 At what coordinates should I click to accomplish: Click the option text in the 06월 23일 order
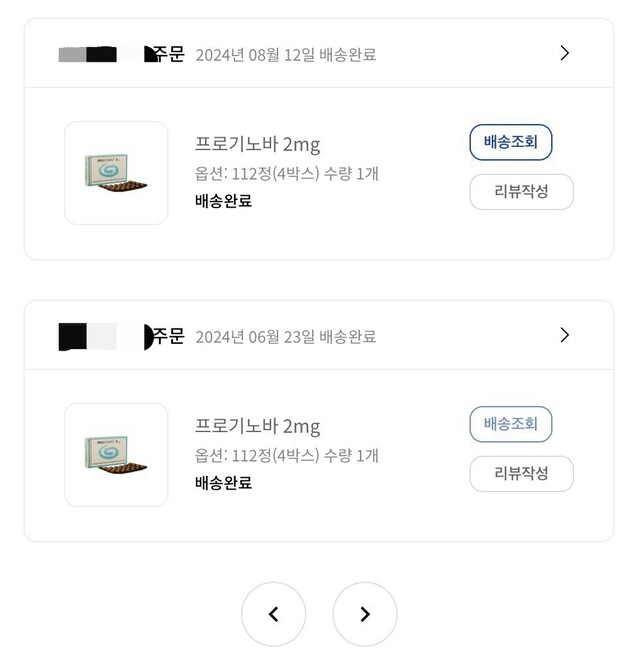click(x=286, y=455)
